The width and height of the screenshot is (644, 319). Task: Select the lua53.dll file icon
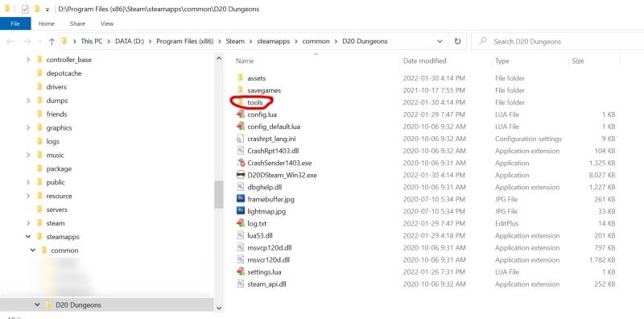[x=241, y=235]
